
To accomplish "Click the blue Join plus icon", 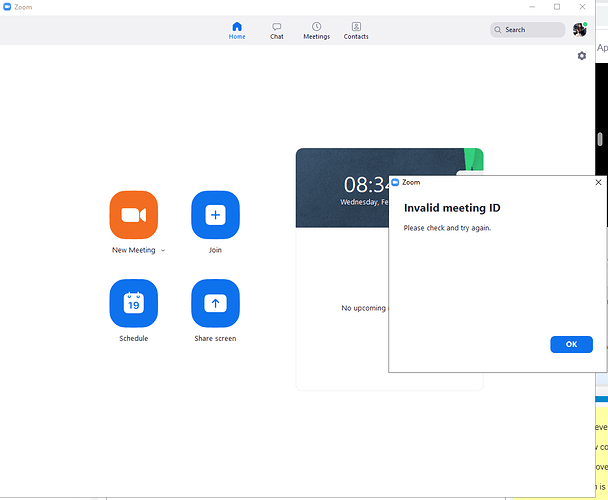I will click(x=215, y=215).
